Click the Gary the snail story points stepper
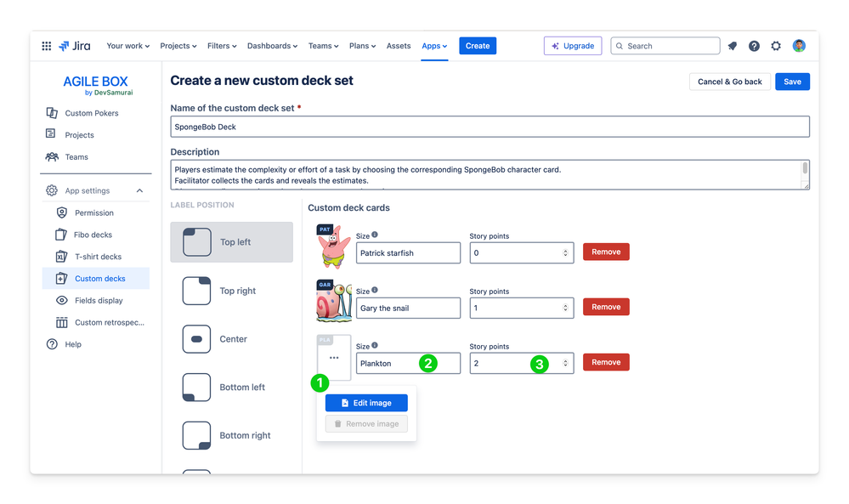 (x=565, y=308)
